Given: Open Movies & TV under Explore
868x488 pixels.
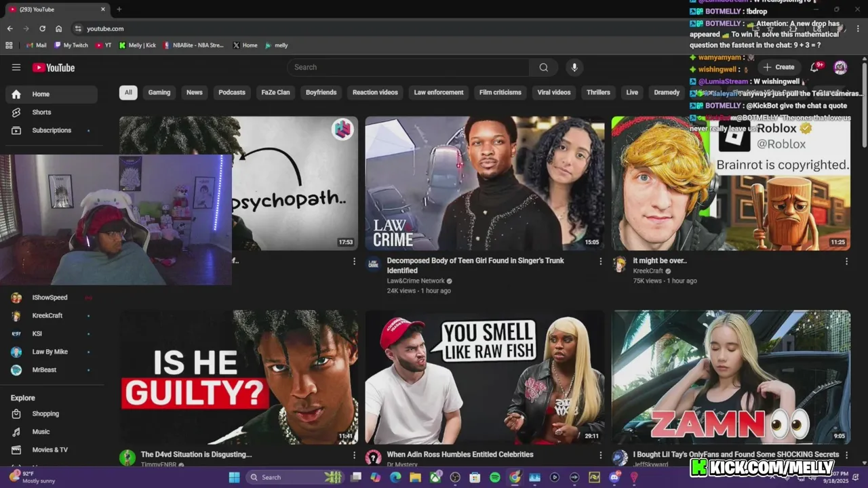Looking at the screenshot, I should tap(52, 449).
